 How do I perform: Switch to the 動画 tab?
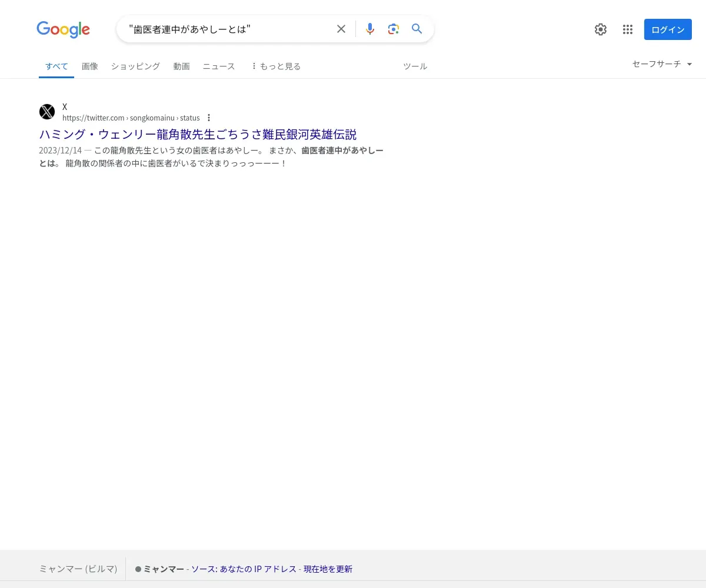coord(181,66)
